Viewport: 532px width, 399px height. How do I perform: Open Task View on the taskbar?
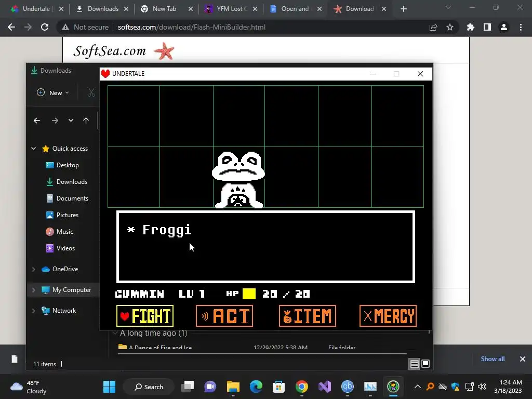point(188,387)
